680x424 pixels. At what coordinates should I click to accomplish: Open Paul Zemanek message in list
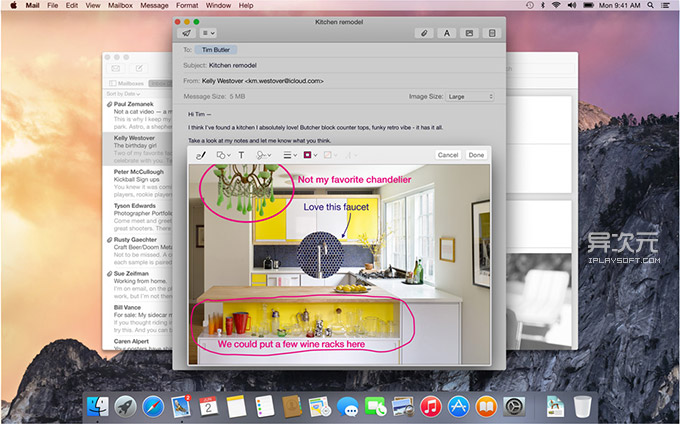click(x=138, y=115)
